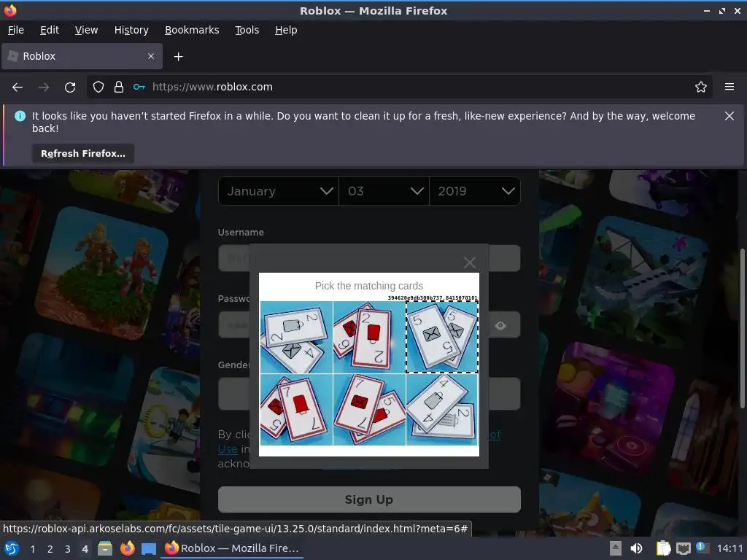Open the Bookmarks menu

192,30
